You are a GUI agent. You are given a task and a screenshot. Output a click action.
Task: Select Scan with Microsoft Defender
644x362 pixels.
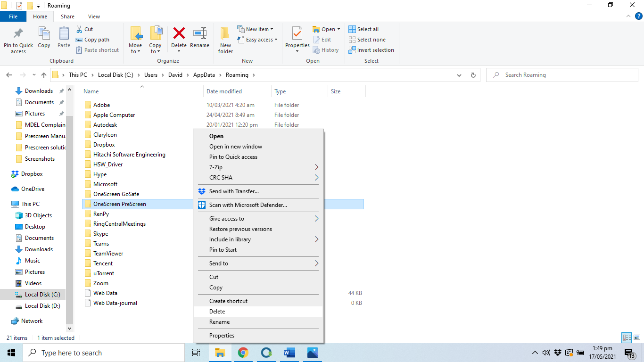click(x=258, y=205)
